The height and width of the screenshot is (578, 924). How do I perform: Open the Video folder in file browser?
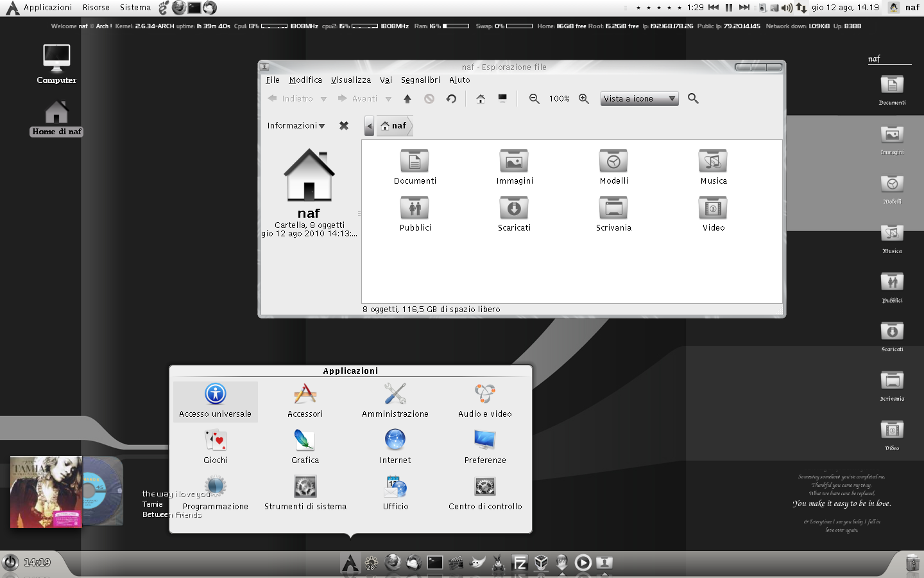713,214
